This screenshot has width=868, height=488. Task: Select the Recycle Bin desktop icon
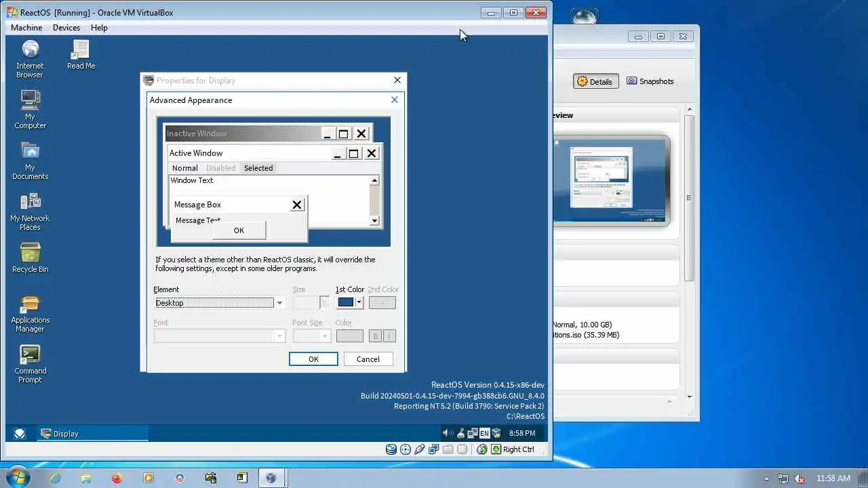coord(30,258)
